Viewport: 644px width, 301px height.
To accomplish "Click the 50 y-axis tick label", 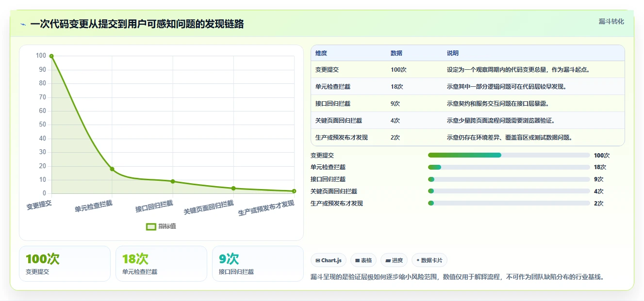I will [43, 125].
